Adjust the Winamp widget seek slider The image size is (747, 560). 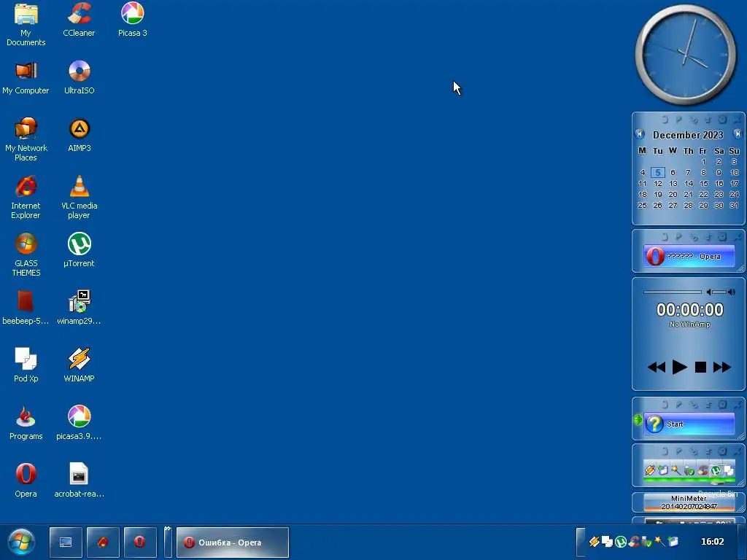(672, 292)
